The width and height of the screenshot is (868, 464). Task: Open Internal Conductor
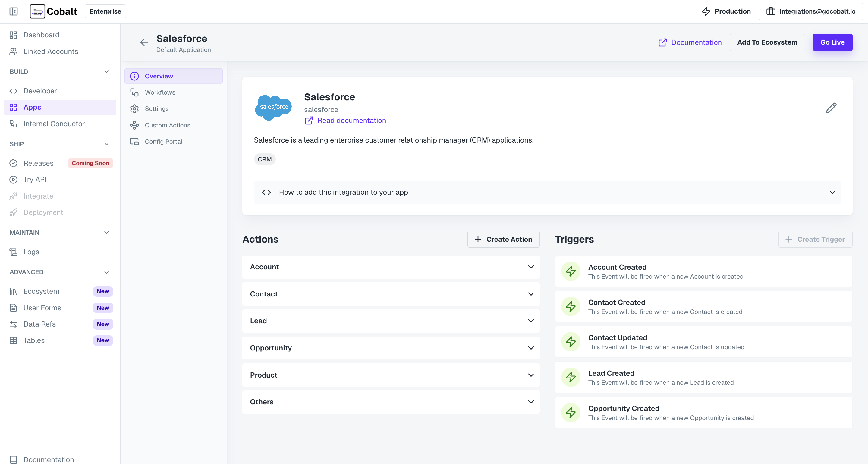(x=54, y=124)
